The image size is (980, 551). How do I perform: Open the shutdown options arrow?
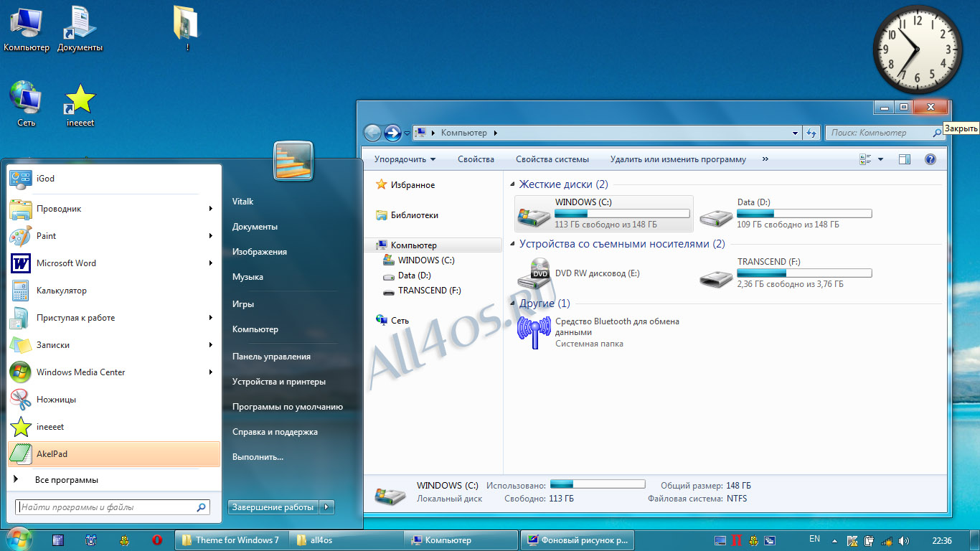327,507
